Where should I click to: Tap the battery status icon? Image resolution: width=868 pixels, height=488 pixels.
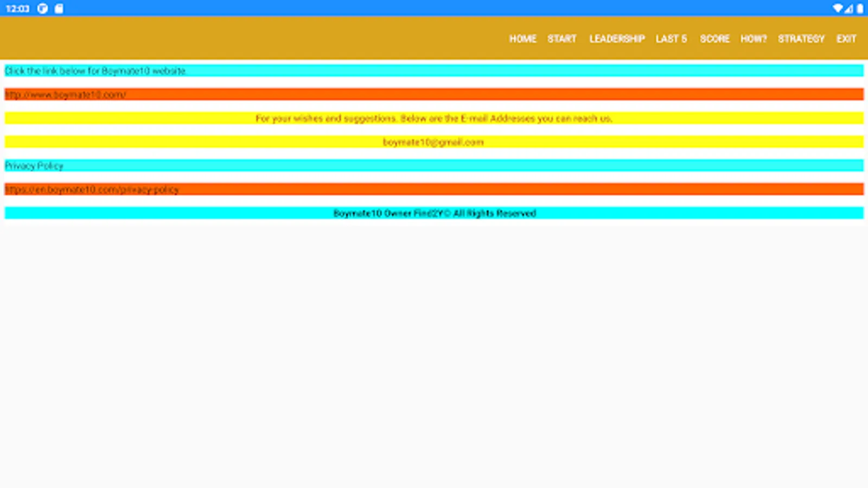pos(860,8)
